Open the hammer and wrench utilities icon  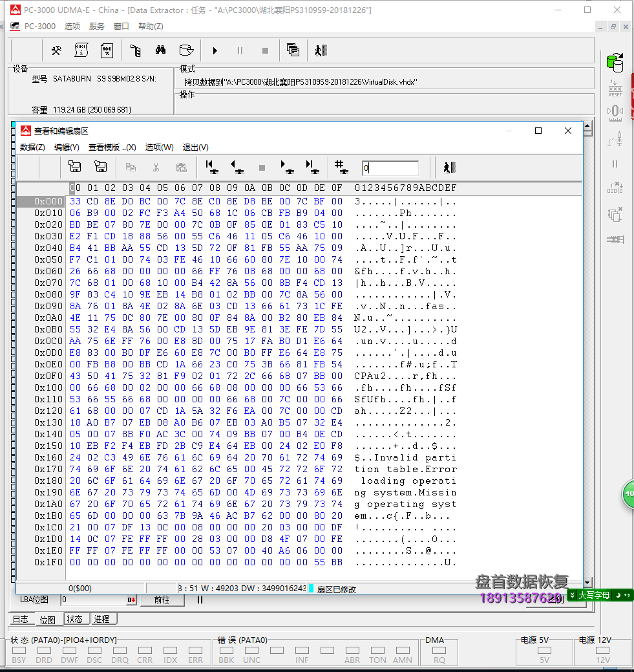coord(56,50)
